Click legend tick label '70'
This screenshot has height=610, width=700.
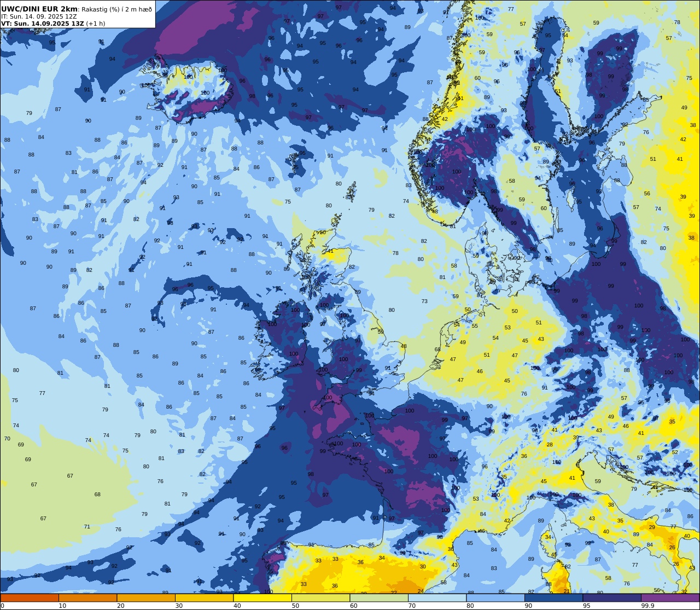[412, 606]
